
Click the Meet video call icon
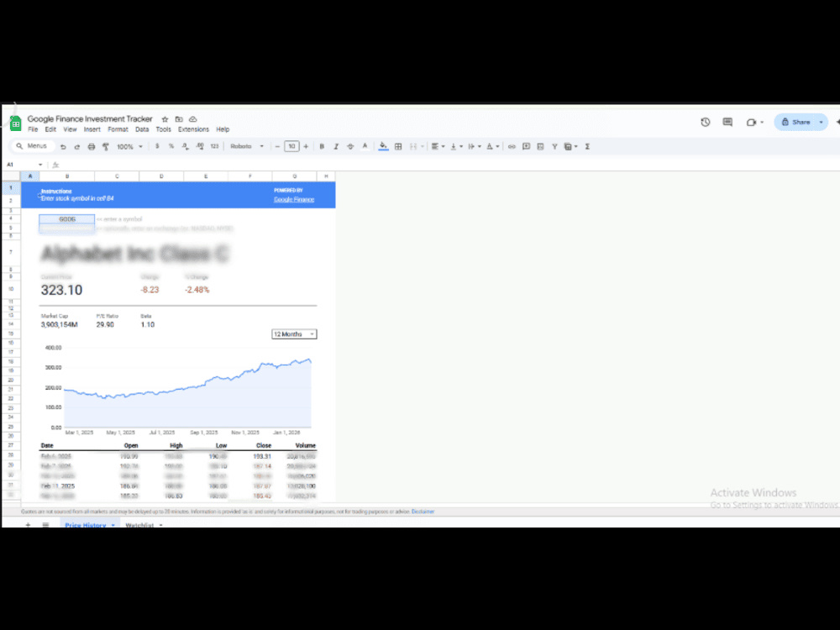tap(751, 122)
